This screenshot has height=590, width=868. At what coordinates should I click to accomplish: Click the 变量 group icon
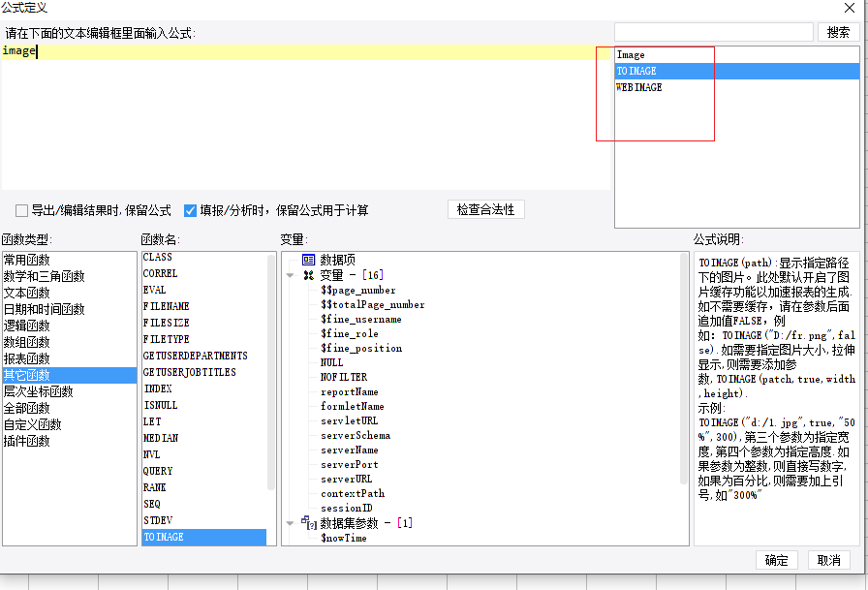click(308, 275)
